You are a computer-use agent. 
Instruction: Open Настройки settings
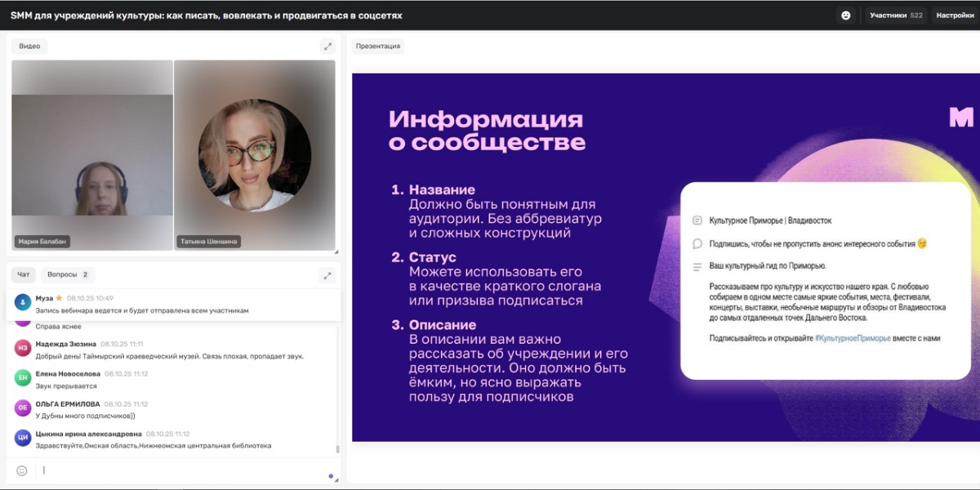[955, 15]
